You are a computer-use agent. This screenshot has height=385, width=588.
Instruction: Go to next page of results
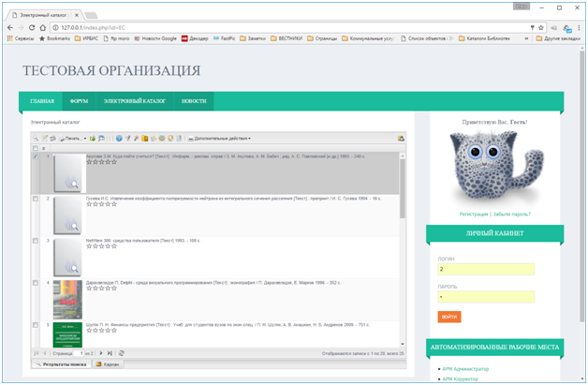[101, 353]
